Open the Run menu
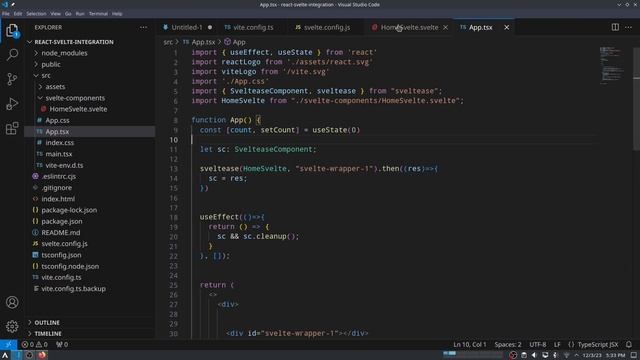The height and width of the screenshot is (360, 640). tap(80, 14)
